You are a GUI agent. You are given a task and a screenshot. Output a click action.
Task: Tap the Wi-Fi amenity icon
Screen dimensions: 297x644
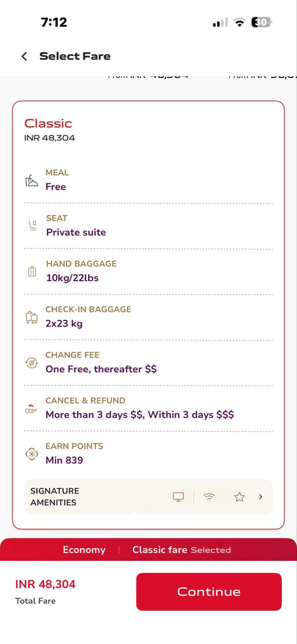point(209,497)
